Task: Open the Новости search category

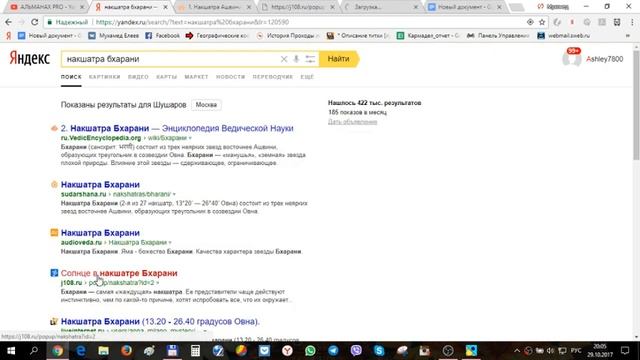Action: [231, 77]
